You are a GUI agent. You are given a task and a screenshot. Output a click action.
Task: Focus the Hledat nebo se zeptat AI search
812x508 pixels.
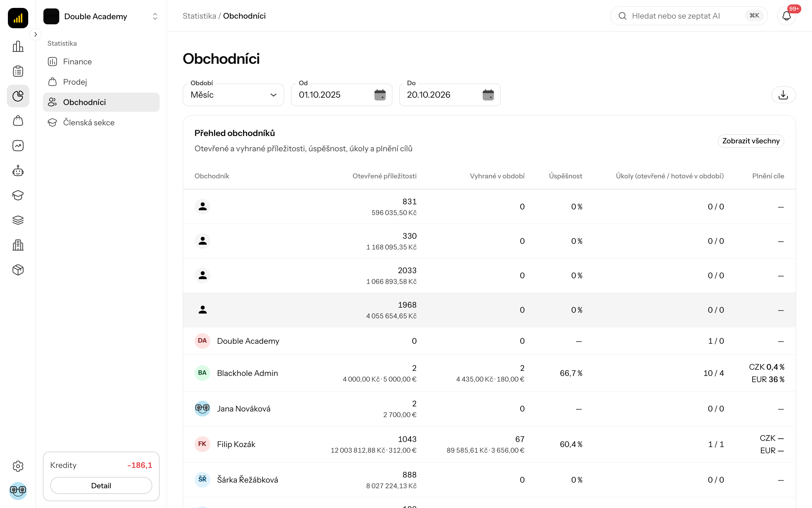click(689, 16)
